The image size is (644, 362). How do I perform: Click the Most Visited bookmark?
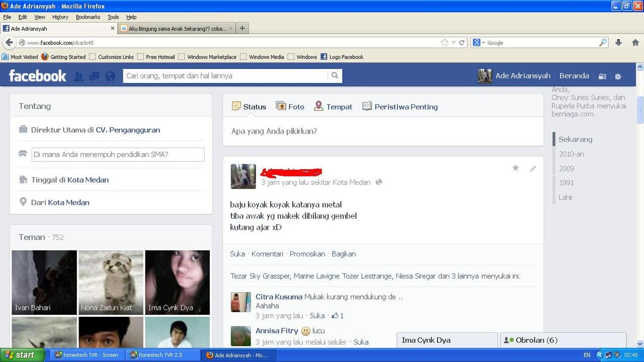[x=20, y=57]
